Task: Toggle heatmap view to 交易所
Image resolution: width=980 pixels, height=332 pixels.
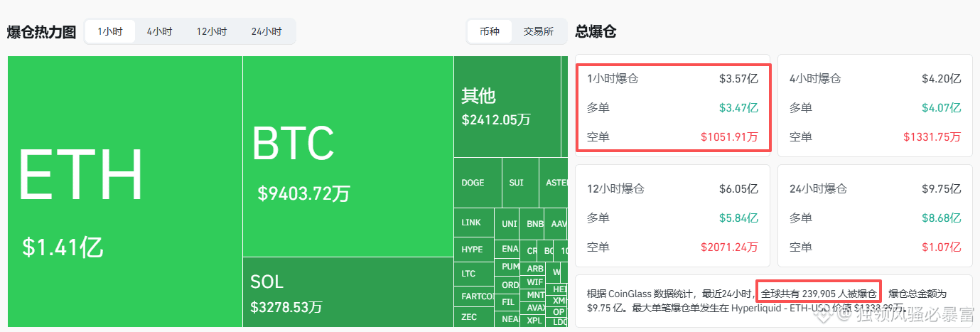Action: coord(539,32)
